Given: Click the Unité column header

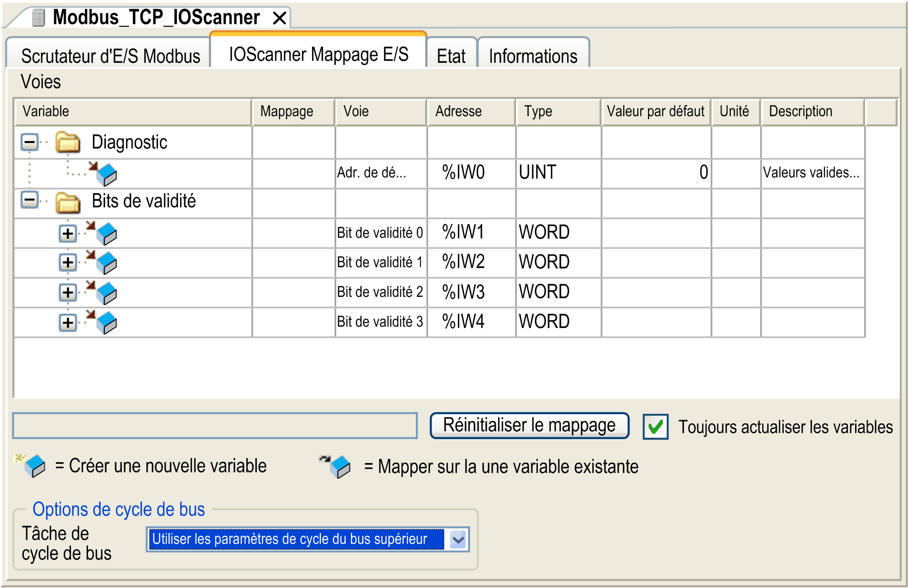Looking at the screenshot, I should click(x=736, y=111).
